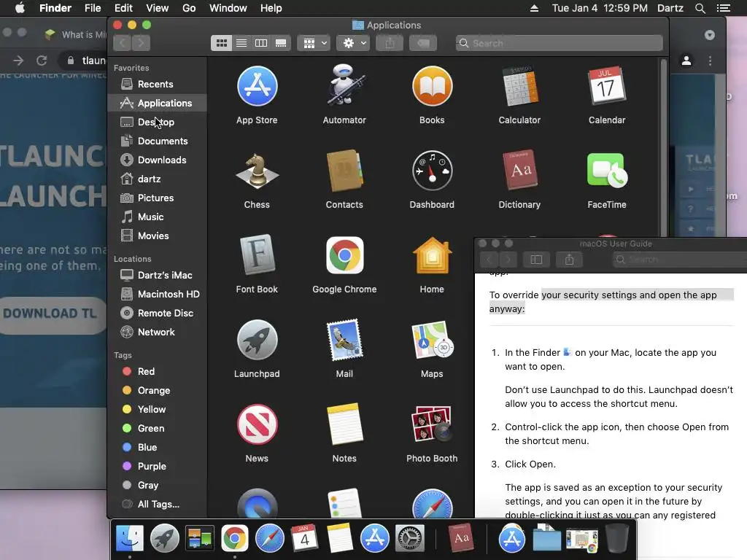Open System Preferences from the Dock
This screenshot has width=747, height=560.
tap(410, 538)
